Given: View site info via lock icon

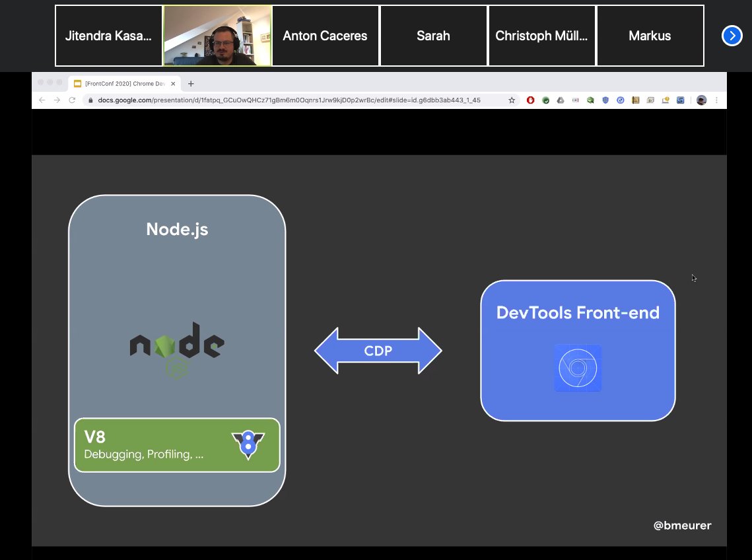Looking at the screenshot, I should [x=90, y=100].
